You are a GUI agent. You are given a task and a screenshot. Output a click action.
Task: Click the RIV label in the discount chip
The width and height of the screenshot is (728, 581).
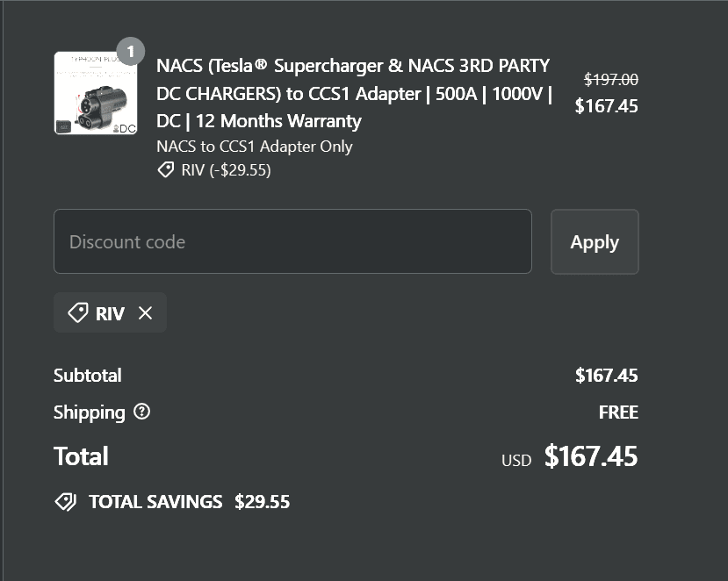[110, 313]
